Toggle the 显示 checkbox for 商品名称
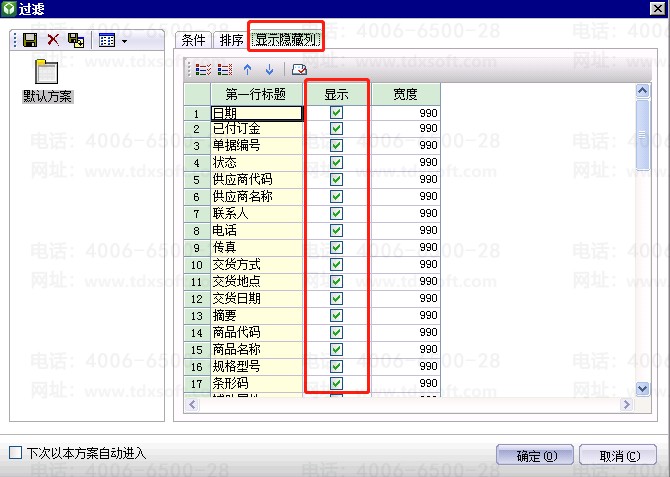The height and width of the screenshot is (477, 670). click(336, 349)
